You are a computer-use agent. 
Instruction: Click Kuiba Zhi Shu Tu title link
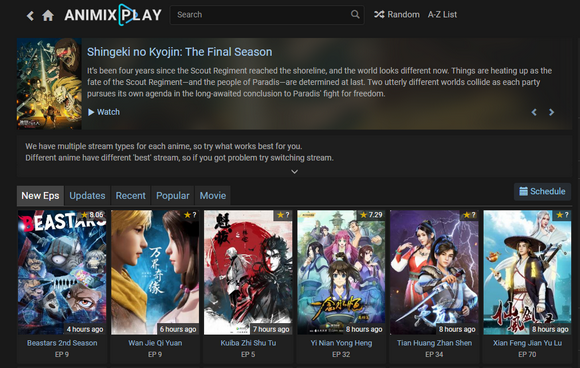pos(248,343)
